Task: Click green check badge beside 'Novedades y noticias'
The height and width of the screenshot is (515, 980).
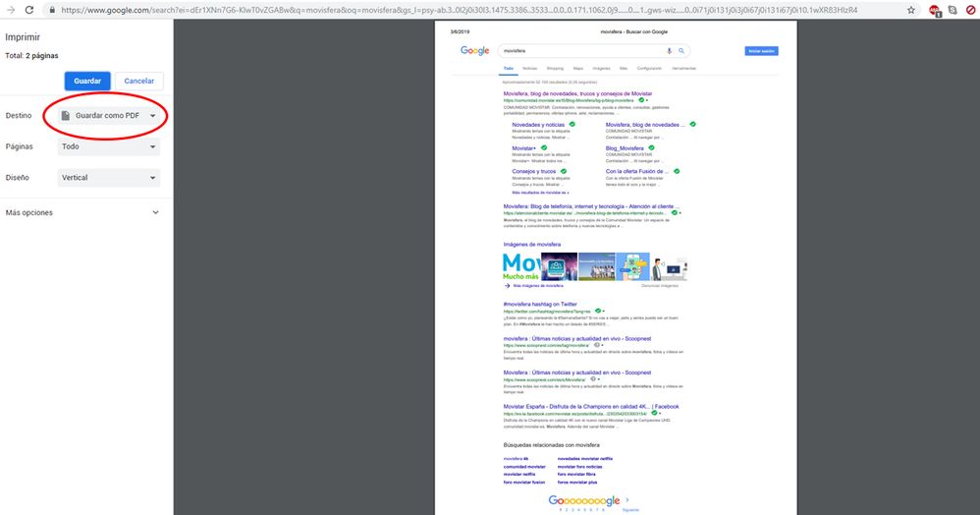Action: point(572,125)
